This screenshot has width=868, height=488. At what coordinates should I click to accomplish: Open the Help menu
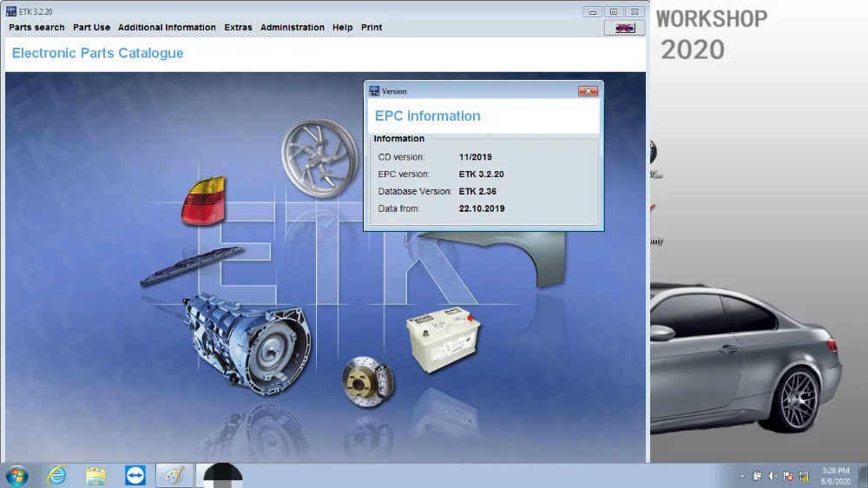pyautogui.click(x=342, y=27)
